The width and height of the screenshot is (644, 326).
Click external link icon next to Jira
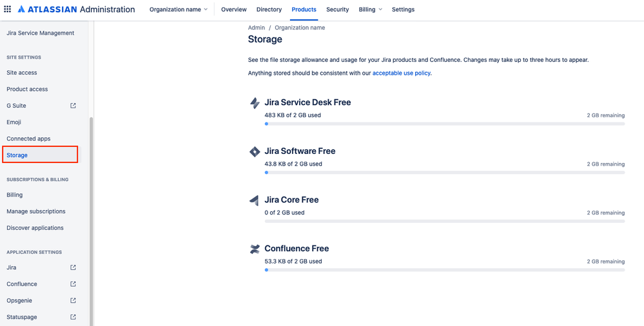[x=73, y=267]
